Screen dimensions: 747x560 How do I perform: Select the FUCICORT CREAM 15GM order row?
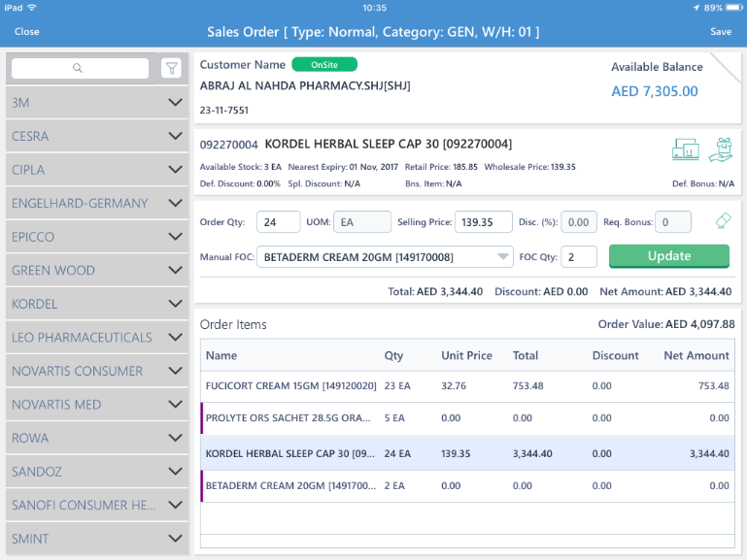coord(467,386)
